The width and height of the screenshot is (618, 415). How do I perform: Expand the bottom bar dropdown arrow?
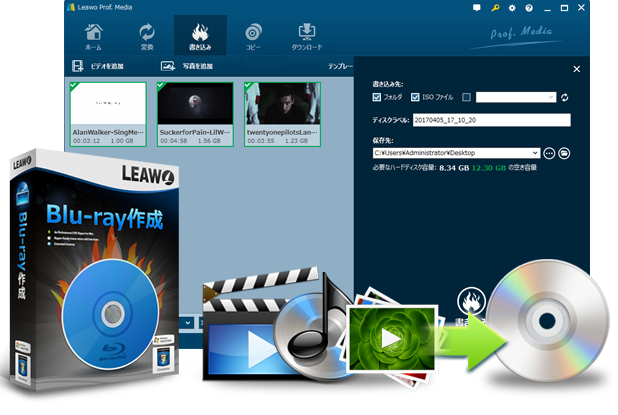188,323
